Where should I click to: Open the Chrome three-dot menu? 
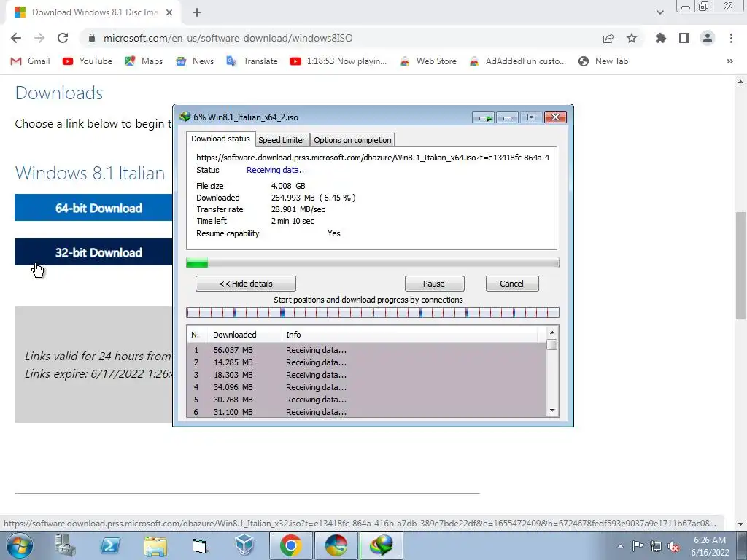731,38
